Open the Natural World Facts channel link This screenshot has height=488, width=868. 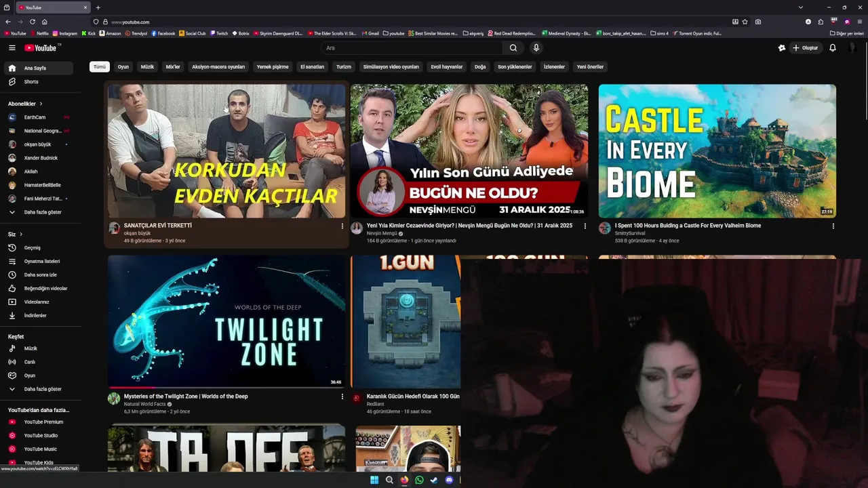pyautogui.click(x=145, y=404)
